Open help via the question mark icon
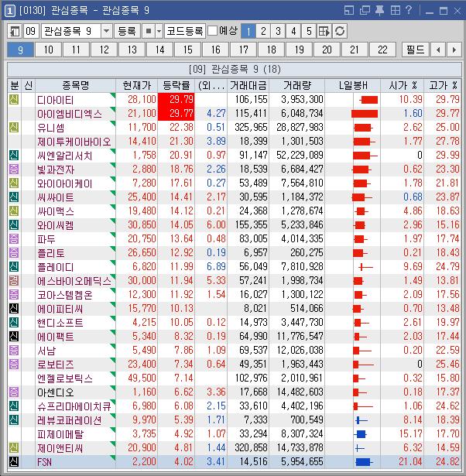This screenshot has height=476, width=466. tap(409, 11)
